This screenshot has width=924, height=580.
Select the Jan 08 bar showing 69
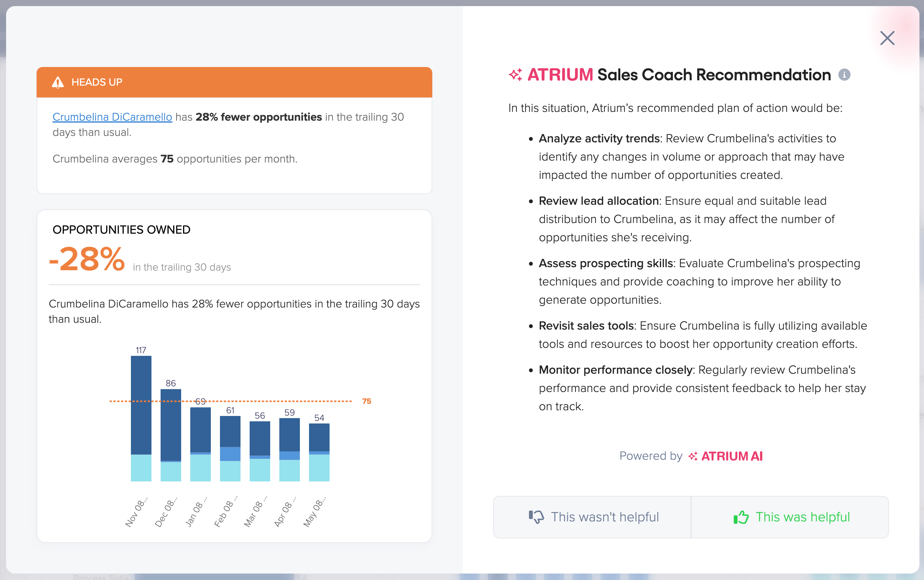pos(201,444)
